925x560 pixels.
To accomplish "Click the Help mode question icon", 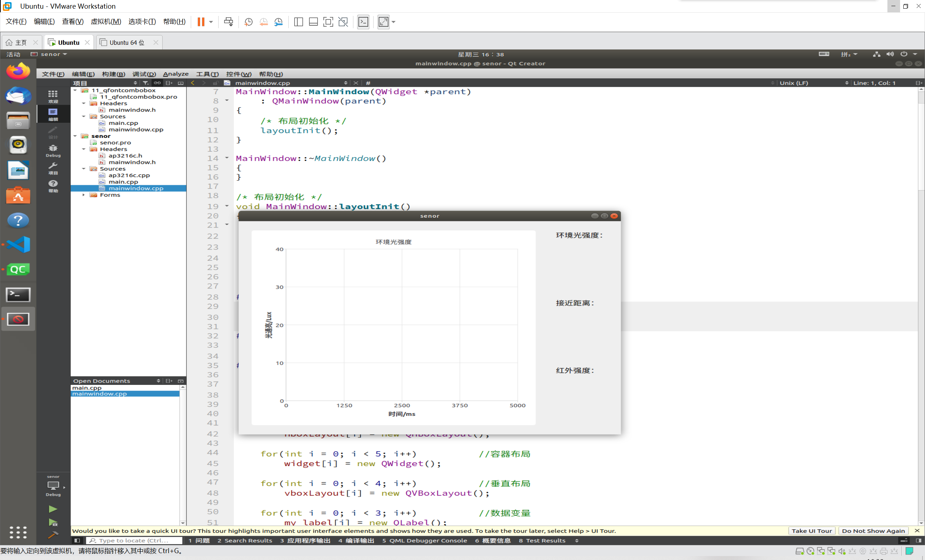I will click(x=53, y=185).
